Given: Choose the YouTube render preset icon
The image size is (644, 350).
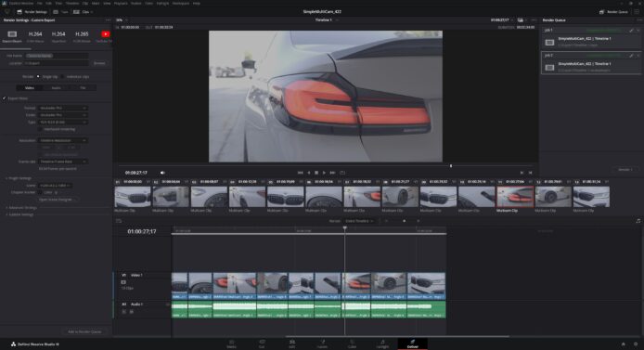Looking at the screenshot, I should tap(105, 34).
